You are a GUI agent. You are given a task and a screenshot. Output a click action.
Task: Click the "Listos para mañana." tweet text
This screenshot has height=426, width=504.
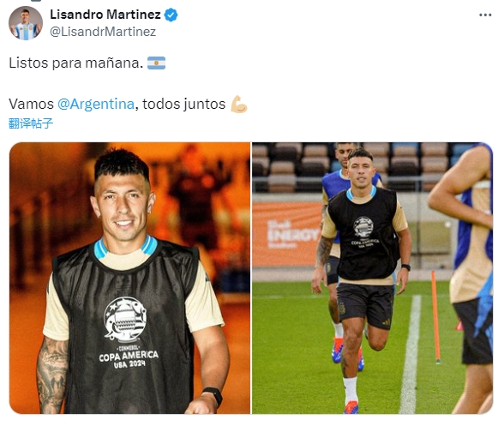tap(75, 63)
